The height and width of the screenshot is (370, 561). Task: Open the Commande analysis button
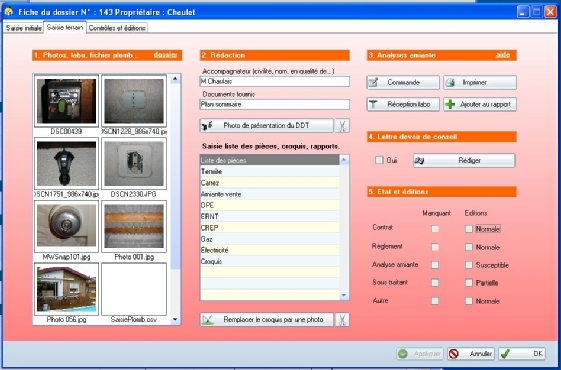tap(403, 82)
